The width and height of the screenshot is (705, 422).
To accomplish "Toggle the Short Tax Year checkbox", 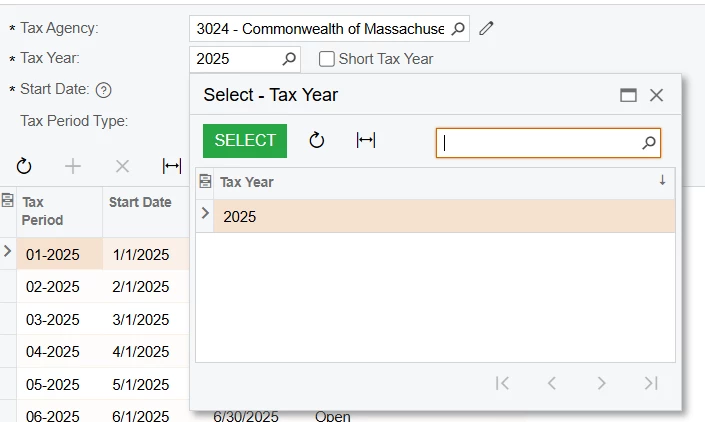I will (x=326, y=59).
